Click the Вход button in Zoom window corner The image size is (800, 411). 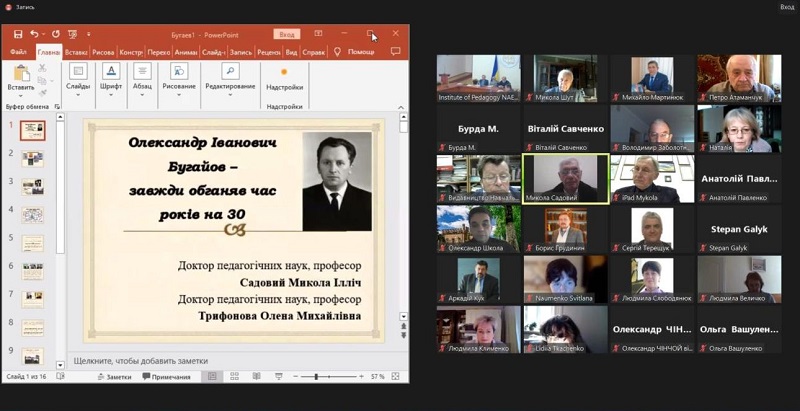pos(787,7)
